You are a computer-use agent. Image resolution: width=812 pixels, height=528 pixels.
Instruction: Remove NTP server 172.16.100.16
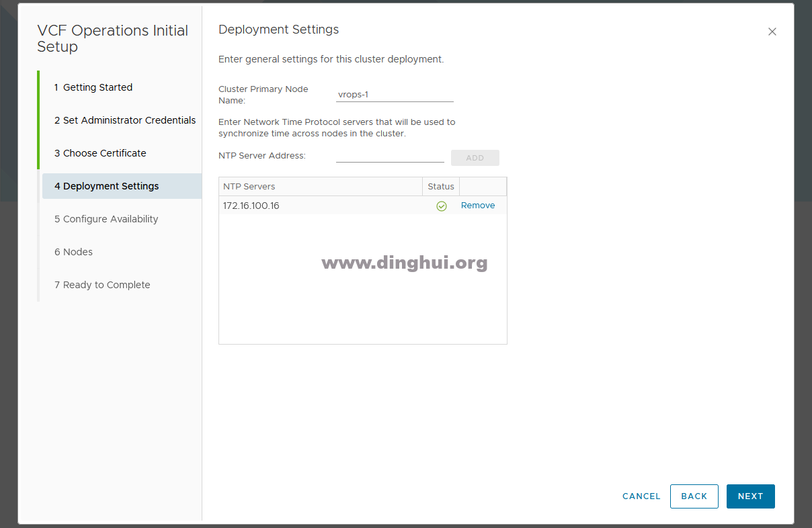tap(478, 206)
